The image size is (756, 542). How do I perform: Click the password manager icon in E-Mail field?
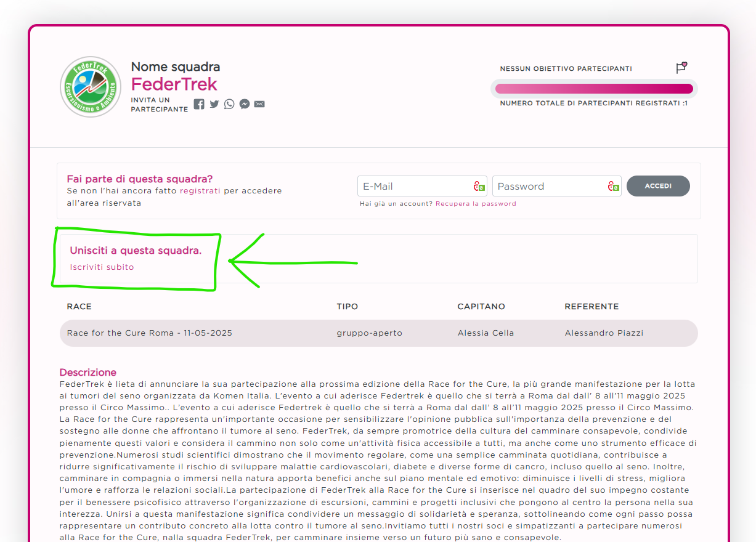click(479, 186)
